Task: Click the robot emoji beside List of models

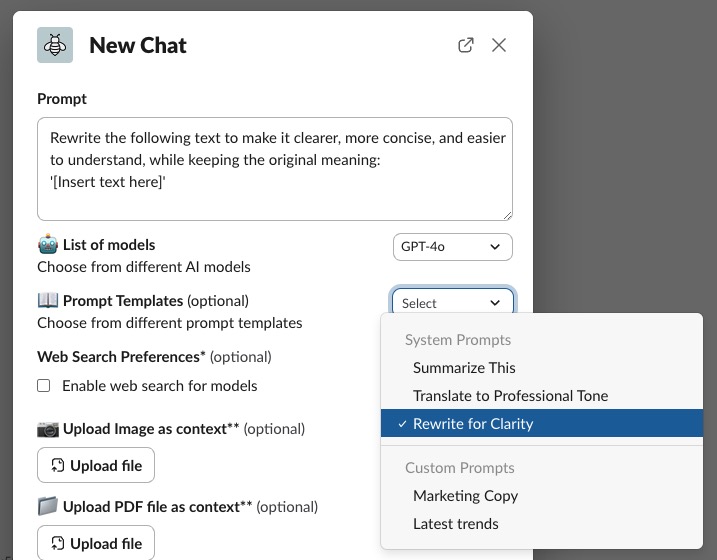Action: (x=48, y=244)
